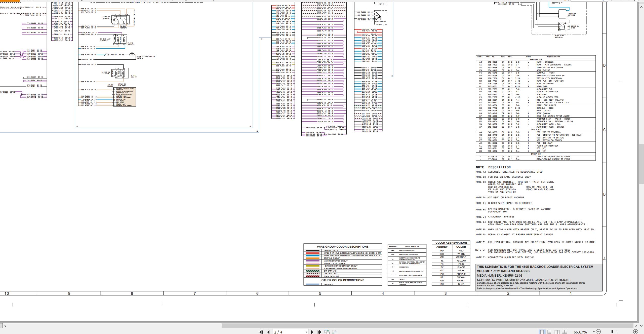This screenshot has height=334, width=644.
Task: Click the horizontal scrollbar left arrow
Action: (5, 326)
